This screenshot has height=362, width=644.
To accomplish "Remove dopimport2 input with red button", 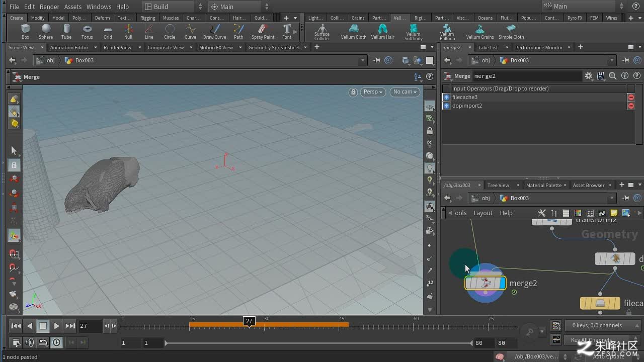I will pos(631,106).
